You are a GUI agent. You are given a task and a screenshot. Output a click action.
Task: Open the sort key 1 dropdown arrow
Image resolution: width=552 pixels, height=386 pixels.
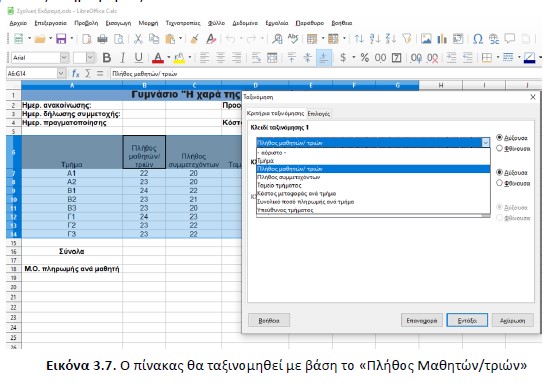coord(485,143)
